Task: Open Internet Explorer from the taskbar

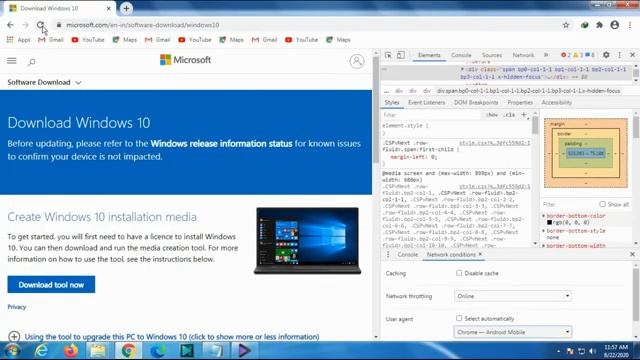Action: tap(42, 351)
